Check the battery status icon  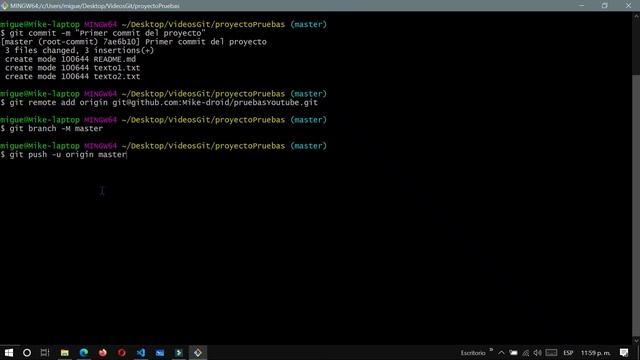[513, 353]
